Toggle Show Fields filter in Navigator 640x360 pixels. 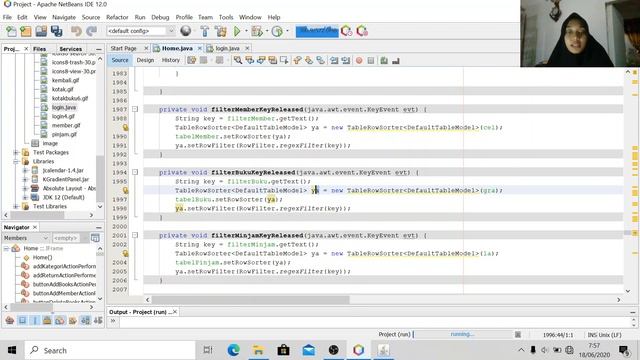point(22,320)
